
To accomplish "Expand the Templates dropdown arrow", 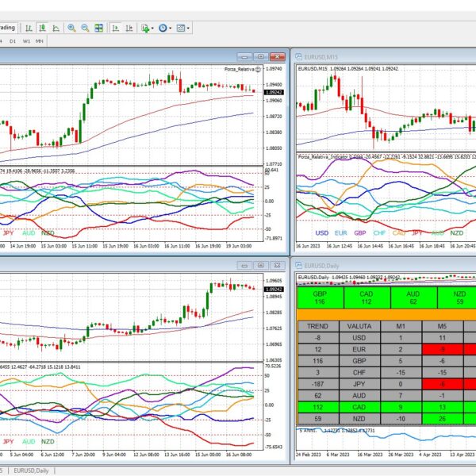I will tap(188, 29).
